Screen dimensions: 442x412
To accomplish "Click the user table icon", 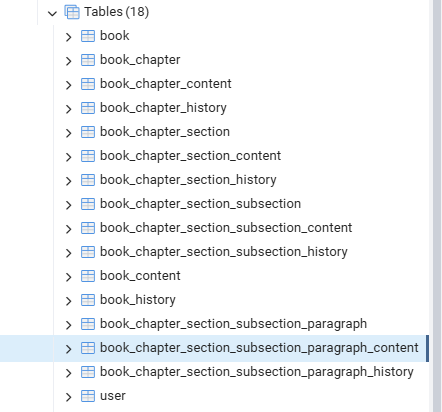I will click(88, 396).
